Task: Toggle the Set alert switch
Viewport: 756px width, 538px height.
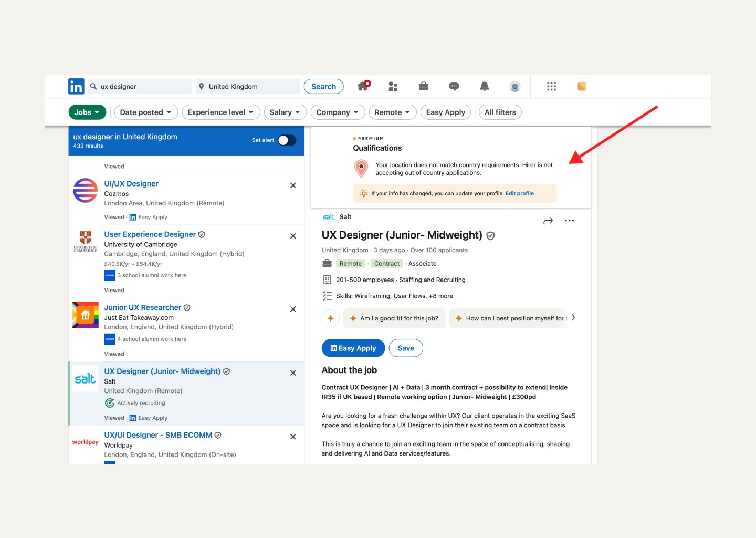Action: (x=287, y=140)
